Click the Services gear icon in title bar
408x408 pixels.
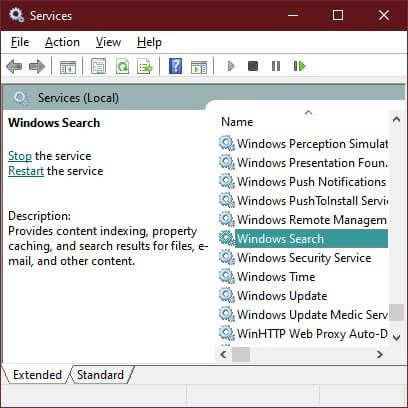(x=16, y=15)
